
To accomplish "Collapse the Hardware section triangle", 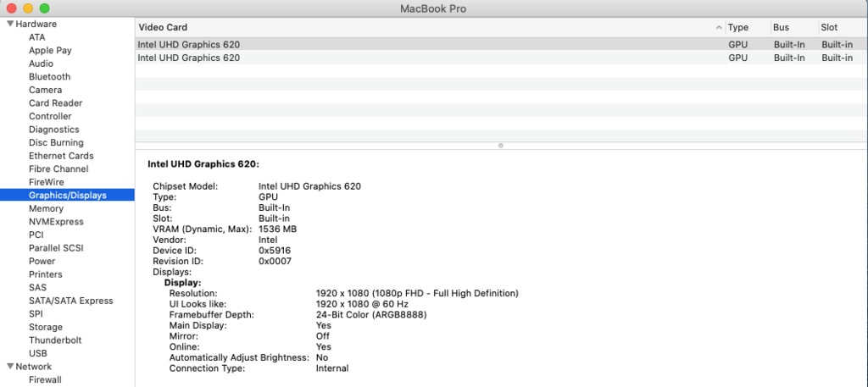I will (10, 24).
